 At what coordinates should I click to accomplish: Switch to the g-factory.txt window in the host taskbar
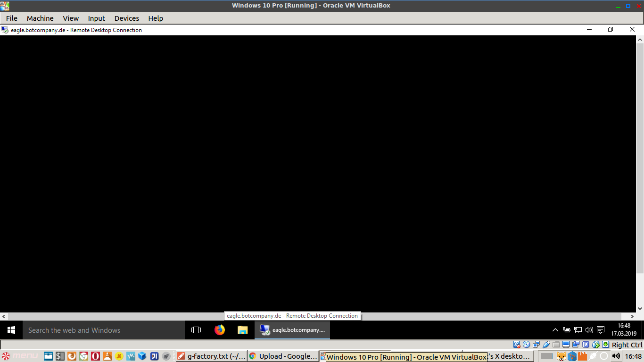click(x=211, y=356)
